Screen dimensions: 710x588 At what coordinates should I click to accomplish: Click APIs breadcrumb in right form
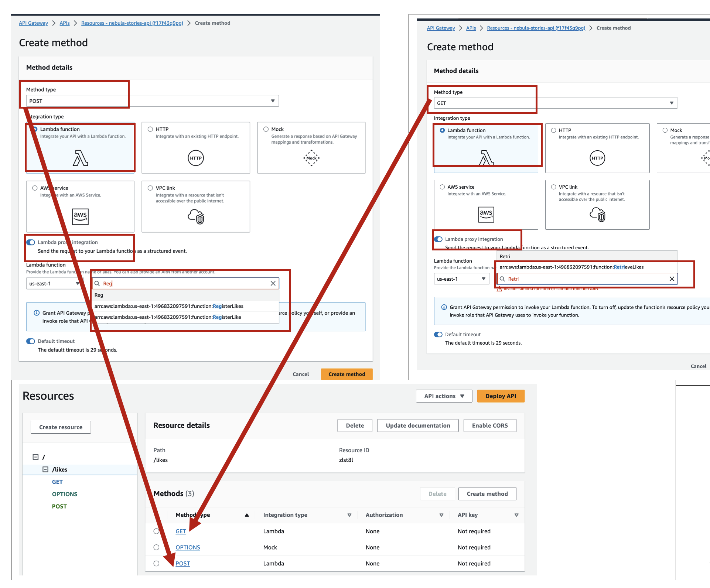(x=471, y=28)
